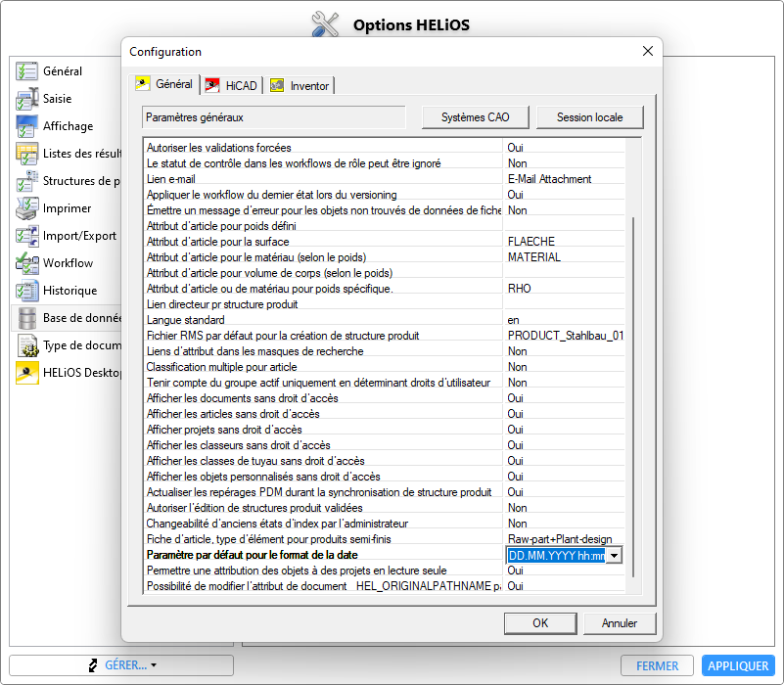Click the Session locale button
Viewport: 784px width, 685px height.
pos(589,117)
